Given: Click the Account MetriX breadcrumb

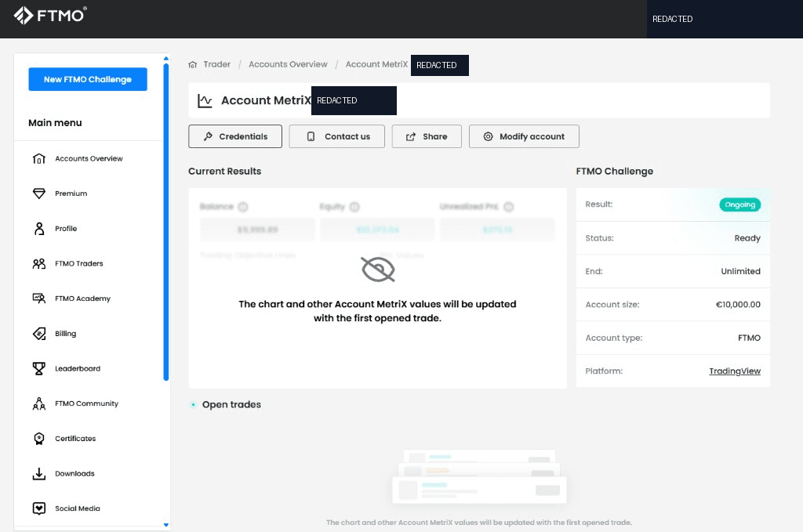Looking at the screenshot, I should click(376, 64).
